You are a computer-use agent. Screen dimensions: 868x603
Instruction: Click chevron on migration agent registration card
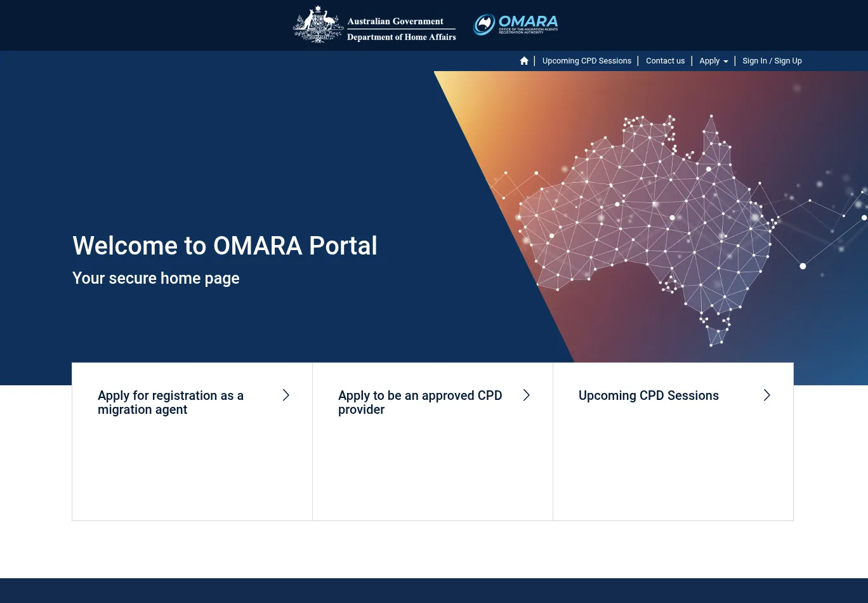tap(286, 395)
